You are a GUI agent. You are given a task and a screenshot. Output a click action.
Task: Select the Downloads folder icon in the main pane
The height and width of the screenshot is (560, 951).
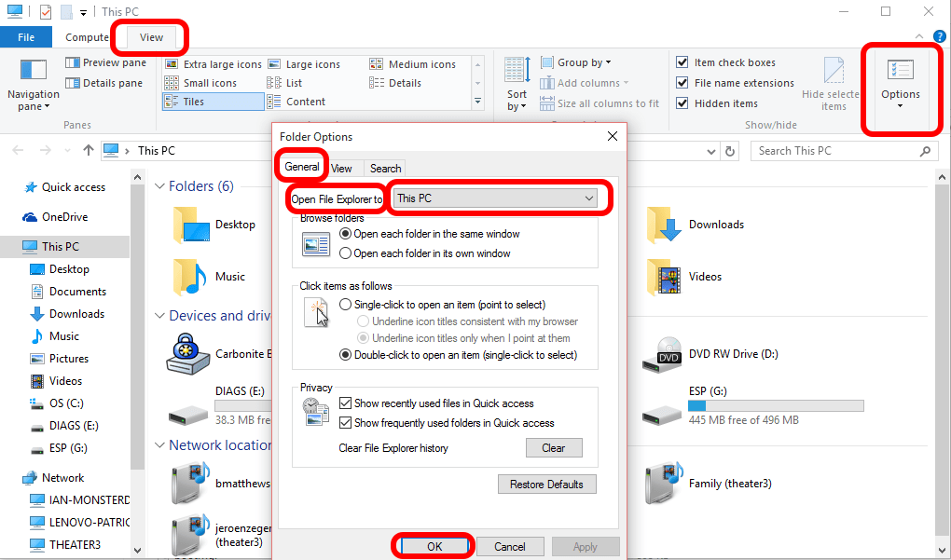pos(665,225)
